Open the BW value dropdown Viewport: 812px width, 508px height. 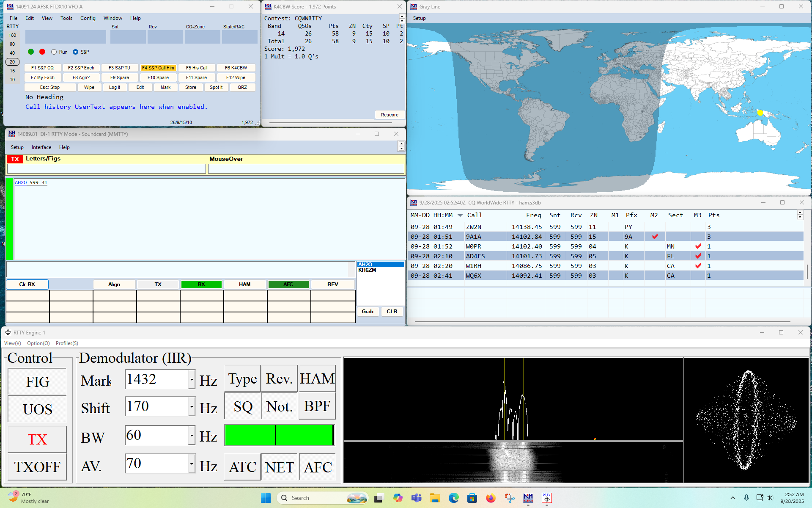point(192,435)
